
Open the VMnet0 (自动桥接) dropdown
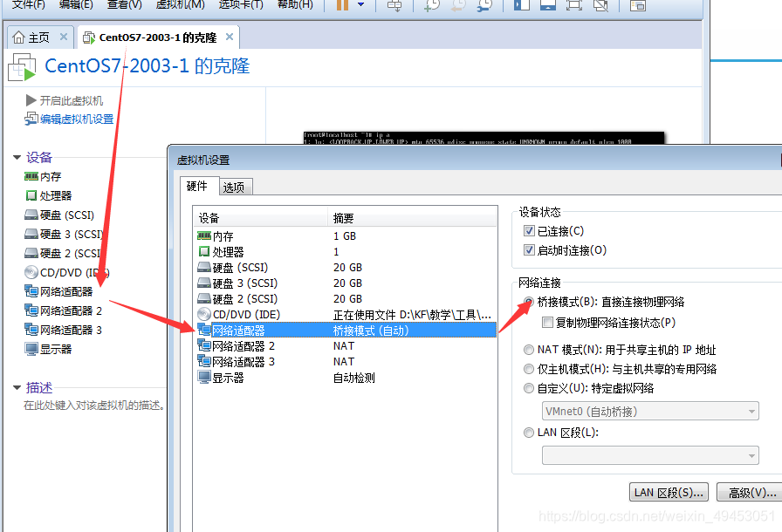point(650,412)
